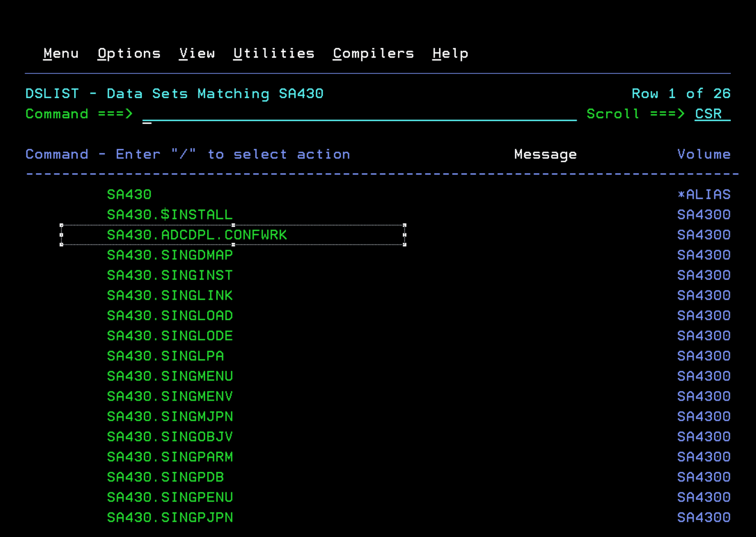Select data set SA430.$INSTALL
Viewport: 756px width, 537px height.
tap(170, 215)
